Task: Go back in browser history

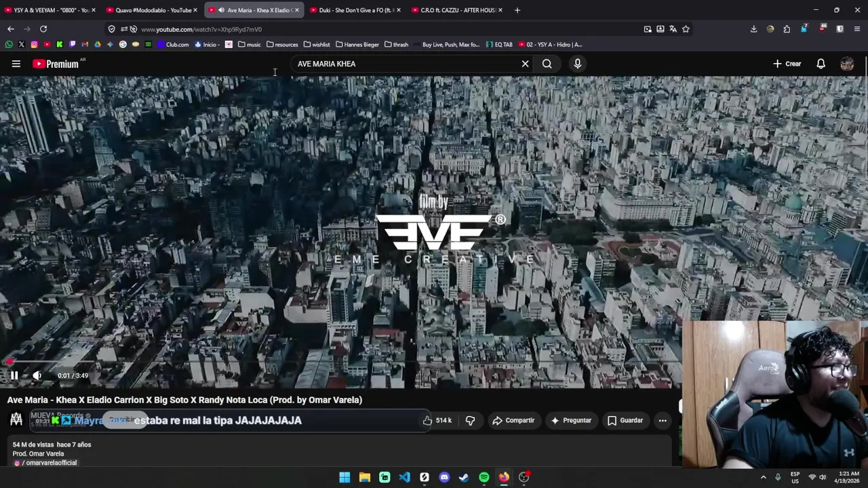Action: coord(11,29)
